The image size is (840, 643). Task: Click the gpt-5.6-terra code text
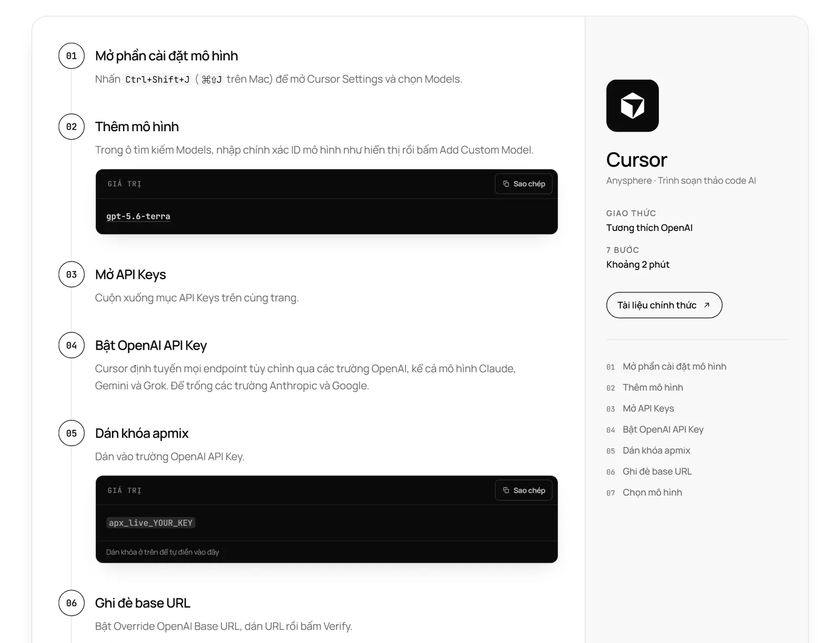click(138, 216)
